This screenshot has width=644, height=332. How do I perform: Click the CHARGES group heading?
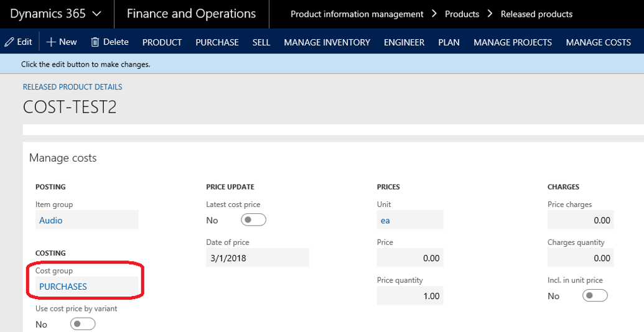pyautogui.click(x=564, y=187)
